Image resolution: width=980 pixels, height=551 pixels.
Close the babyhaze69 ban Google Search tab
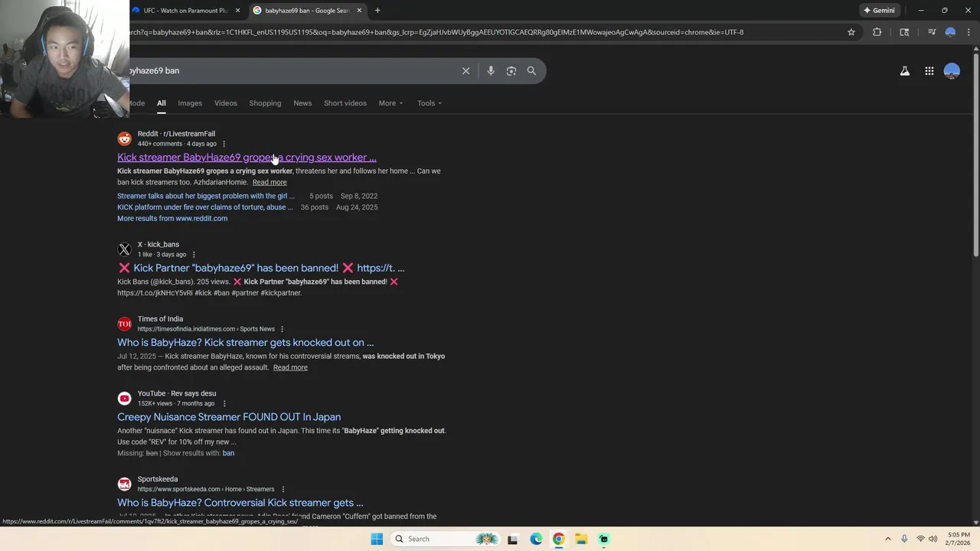[358, 11]
